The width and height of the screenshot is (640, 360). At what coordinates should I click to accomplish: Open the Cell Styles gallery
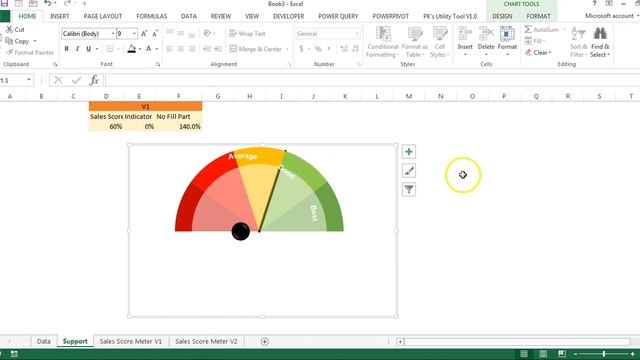pyautogui.click(x=440, y=42)
